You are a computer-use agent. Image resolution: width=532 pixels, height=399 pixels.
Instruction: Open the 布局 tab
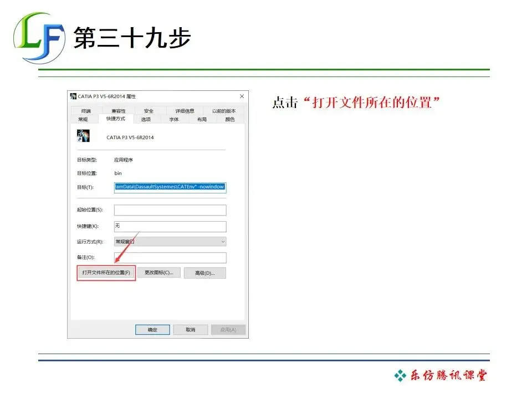click(x=202, y=120)
